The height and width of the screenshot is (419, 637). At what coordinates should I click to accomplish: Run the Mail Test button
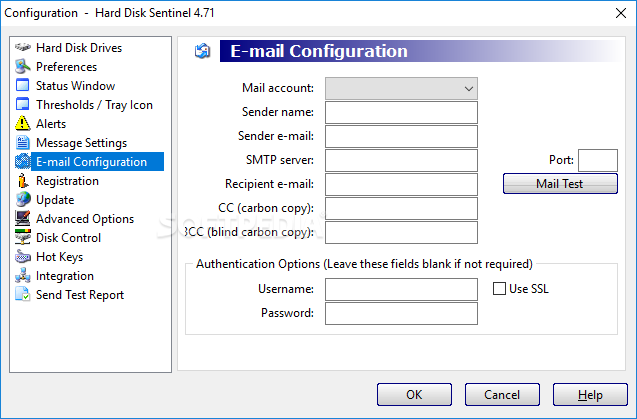[x=560, y=184]
